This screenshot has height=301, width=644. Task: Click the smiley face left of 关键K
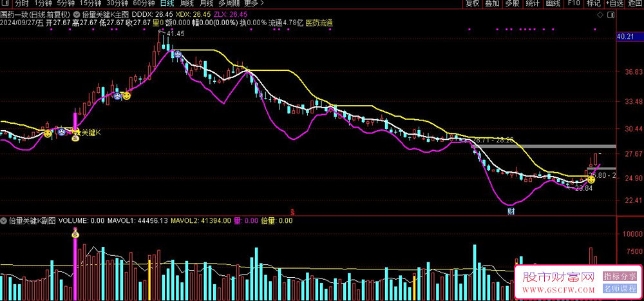(x=48, y=133)
